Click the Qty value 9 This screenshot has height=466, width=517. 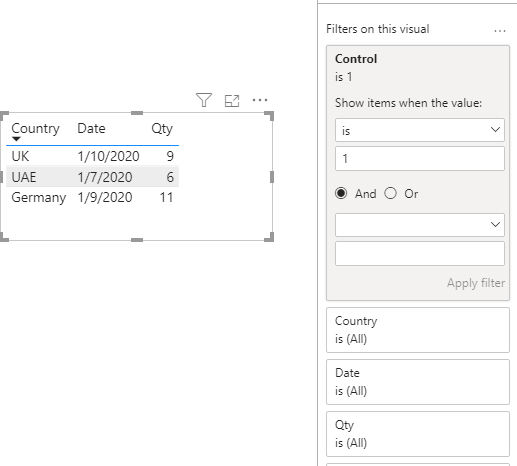click(x=170, y=156)
